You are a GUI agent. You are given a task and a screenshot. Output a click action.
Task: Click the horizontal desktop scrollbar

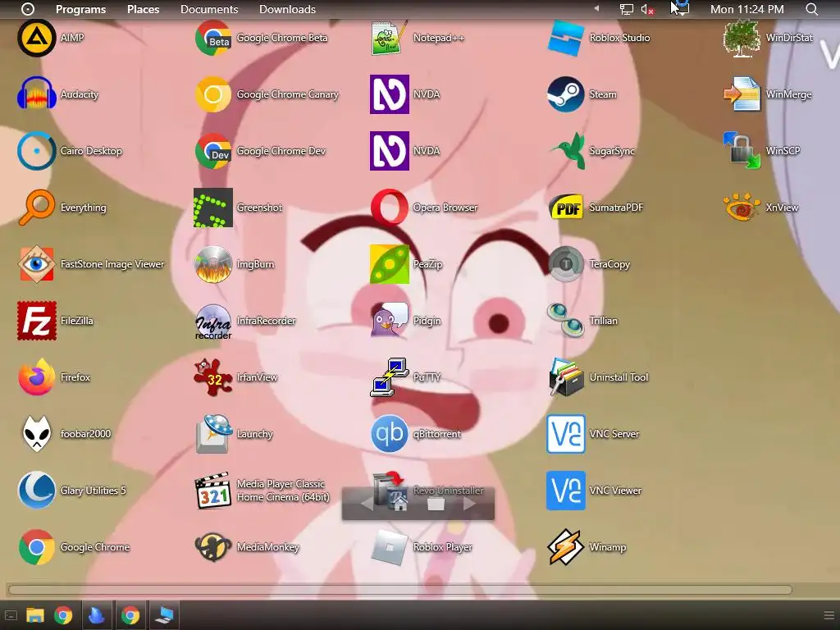399,590
